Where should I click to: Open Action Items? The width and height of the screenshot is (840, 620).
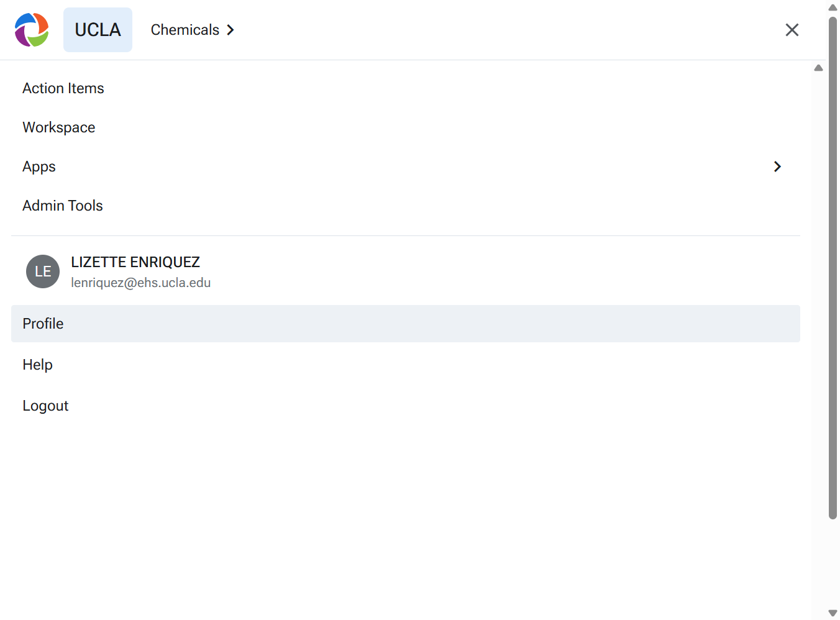coord(406,88)
